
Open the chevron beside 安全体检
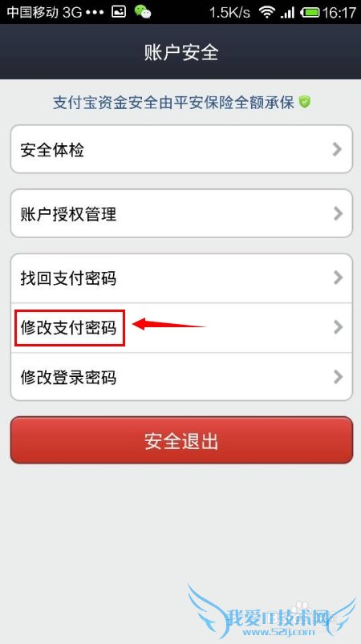tap(337, 149)
